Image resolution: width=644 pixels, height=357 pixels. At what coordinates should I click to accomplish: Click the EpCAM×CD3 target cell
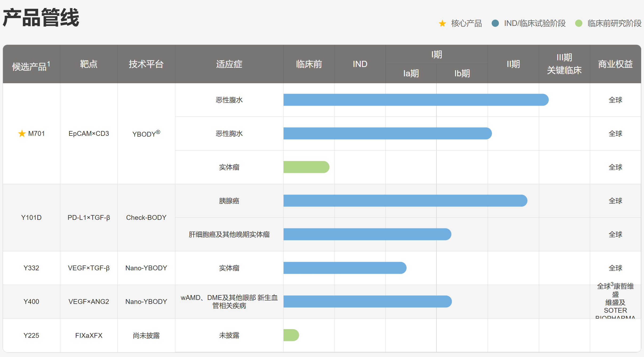click(89, 133)
